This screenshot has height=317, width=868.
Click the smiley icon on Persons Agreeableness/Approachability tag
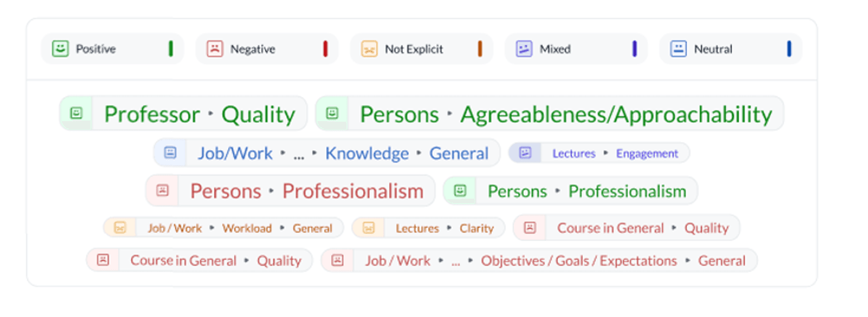tap(332, 113)
